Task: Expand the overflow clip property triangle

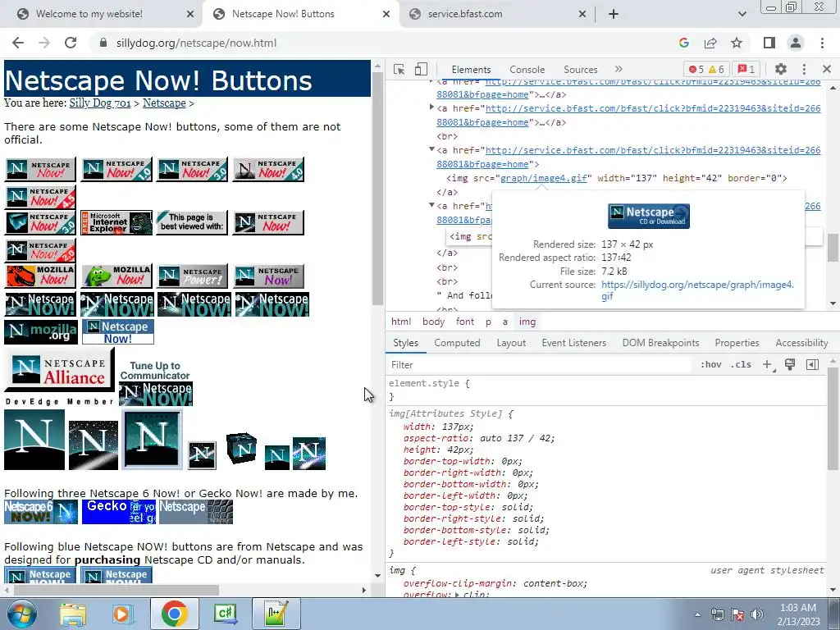Action: [x=459, y=595]
